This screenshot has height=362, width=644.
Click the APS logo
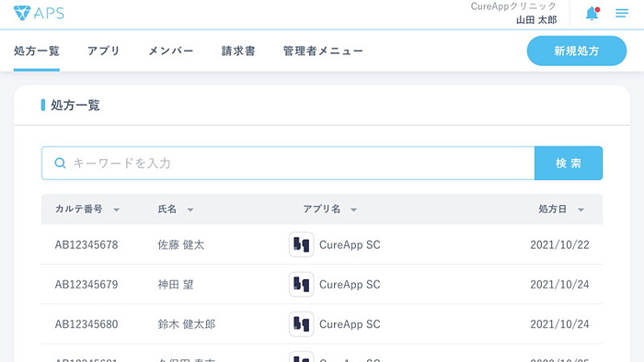click(x=39, y=13)
